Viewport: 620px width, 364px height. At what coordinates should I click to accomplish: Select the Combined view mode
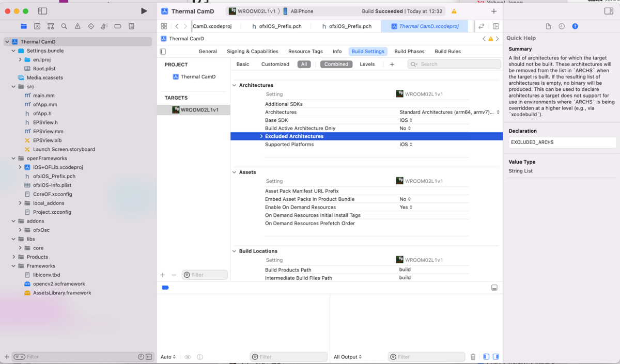[x=336, y=65]
